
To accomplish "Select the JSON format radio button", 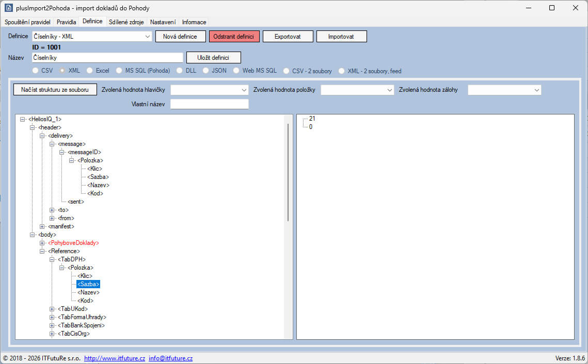I will (x=205, y=71).
